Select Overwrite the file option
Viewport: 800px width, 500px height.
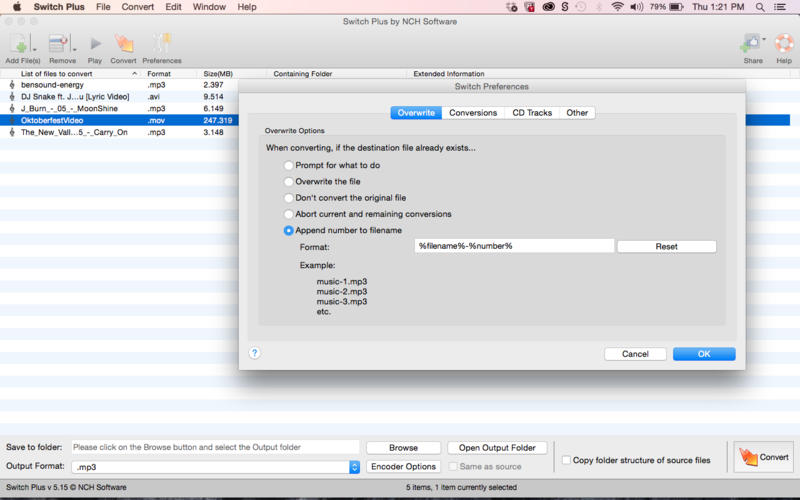pyautogui.click(x=289, y=182)
